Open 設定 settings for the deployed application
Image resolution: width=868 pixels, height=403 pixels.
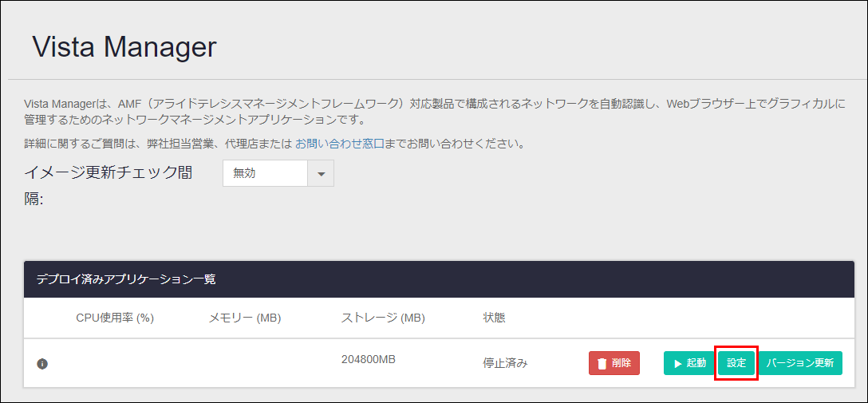pos(736,363)
